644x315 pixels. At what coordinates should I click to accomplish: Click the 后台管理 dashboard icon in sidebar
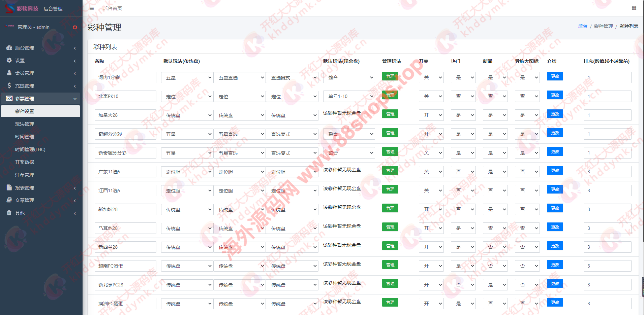(x=9, y=48)
